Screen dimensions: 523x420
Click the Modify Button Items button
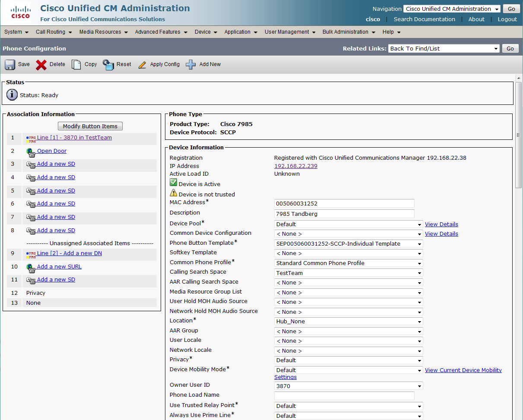point(90,126)
